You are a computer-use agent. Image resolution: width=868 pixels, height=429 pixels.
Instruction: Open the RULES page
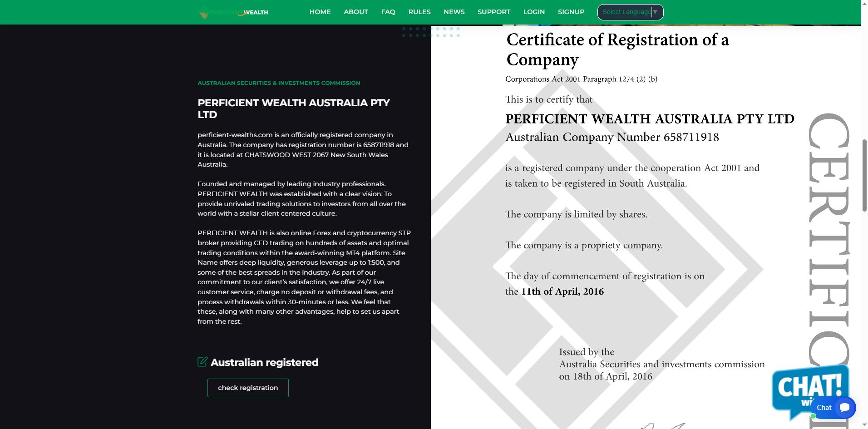click(x=419, y=12)
